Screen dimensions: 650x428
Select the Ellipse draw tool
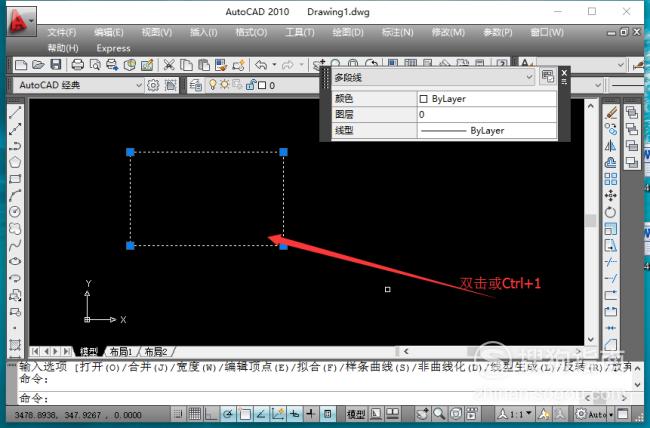15,262
